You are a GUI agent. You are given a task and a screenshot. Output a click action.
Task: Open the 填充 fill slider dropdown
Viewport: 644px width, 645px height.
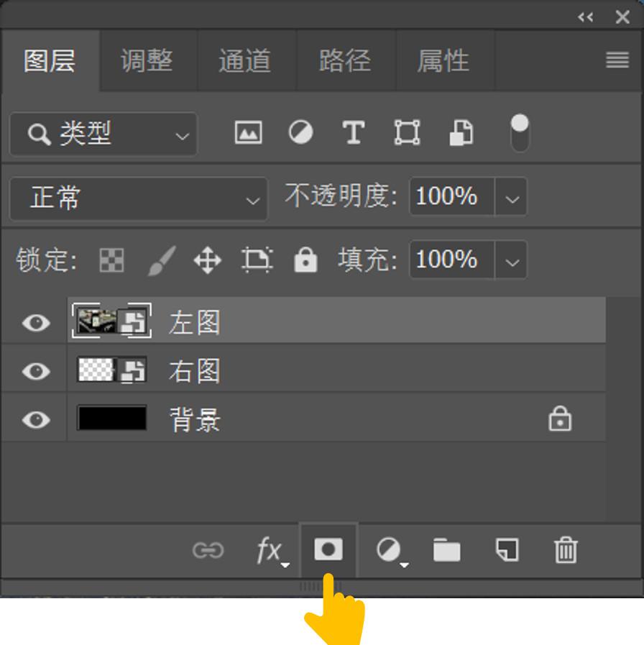coord(512,261)
